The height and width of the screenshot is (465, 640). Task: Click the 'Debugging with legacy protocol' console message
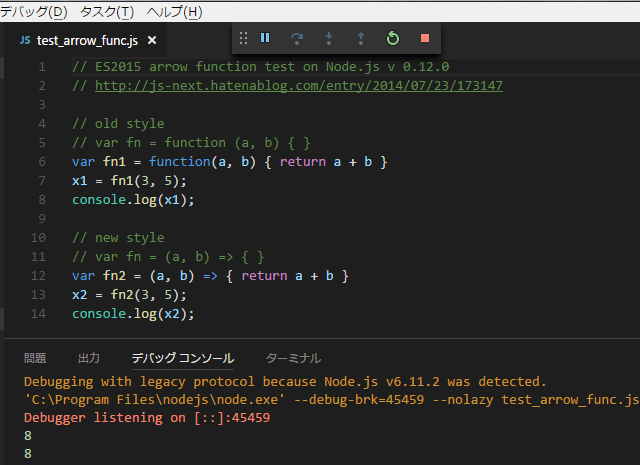coord(285,382)
